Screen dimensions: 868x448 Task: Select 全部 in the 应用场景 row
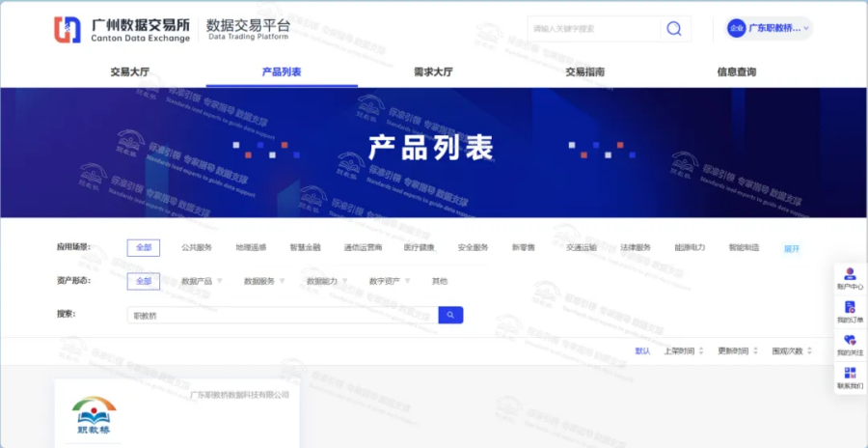point(144,248)
